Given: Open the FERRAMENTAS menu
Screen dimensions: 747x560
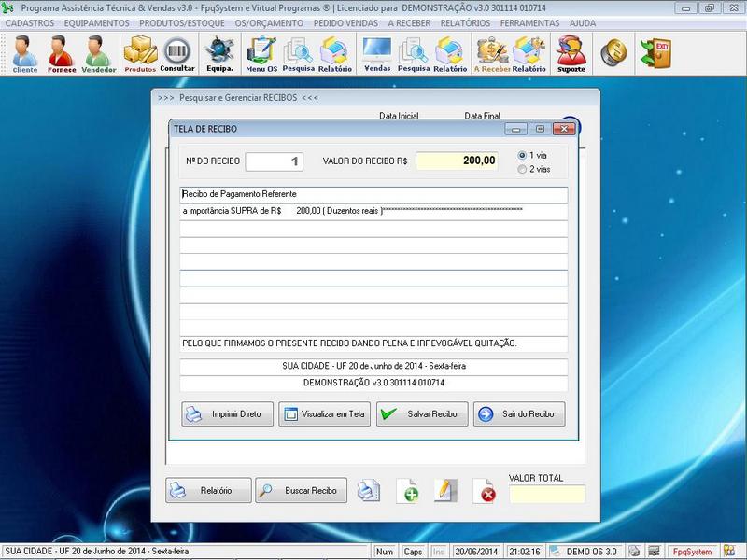Looking at the screenshot, I should click(529, 23).
